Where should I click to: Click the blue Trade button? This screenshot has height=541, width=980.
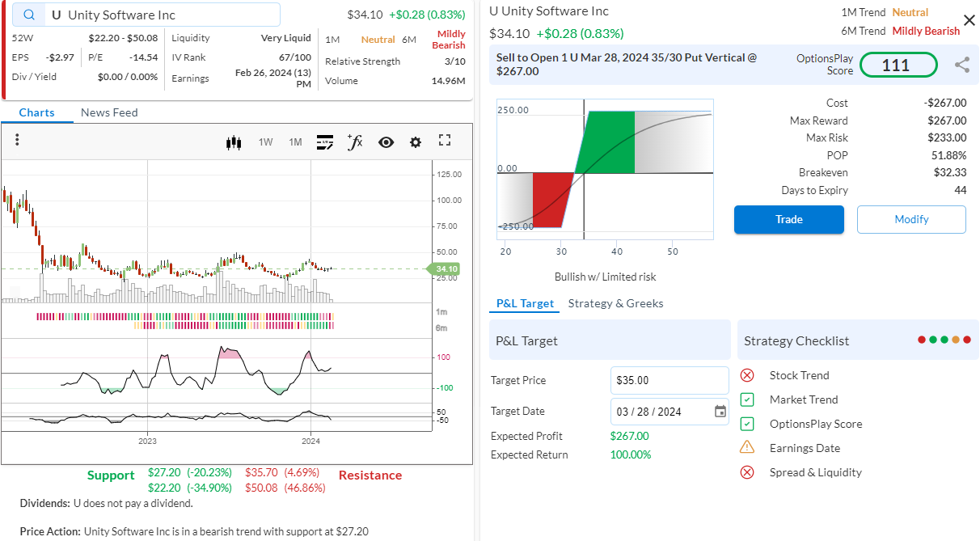coord(789,219)
